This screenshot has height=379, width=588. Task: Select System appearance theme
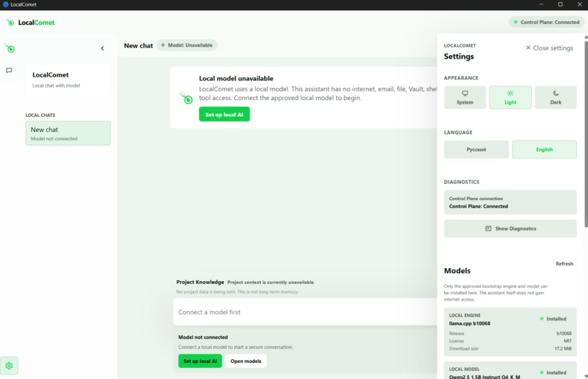[465, 98]
